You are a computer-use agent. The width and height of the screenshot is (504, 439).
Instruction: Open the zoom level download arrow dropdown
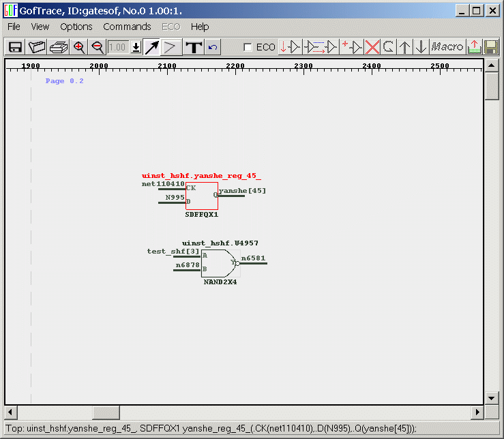point(136,47)
